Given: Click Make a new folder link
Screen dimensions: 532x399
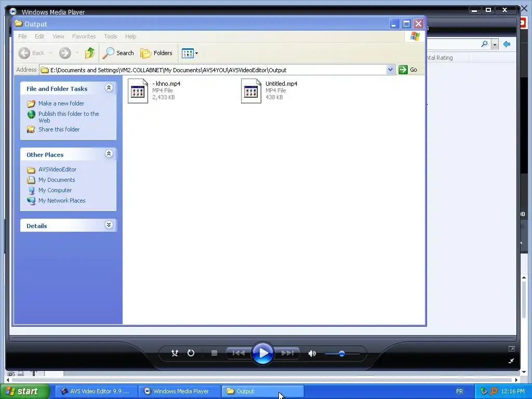Looking at the screenshot, I should point(61,103).
